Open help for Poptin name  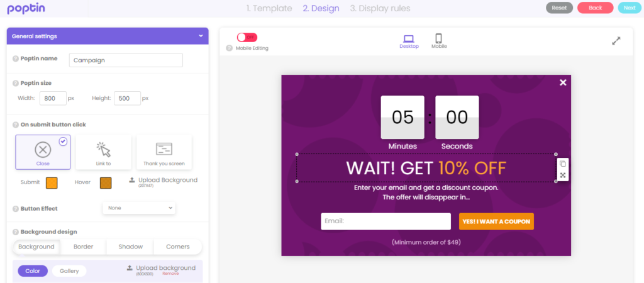pos(16,58)
